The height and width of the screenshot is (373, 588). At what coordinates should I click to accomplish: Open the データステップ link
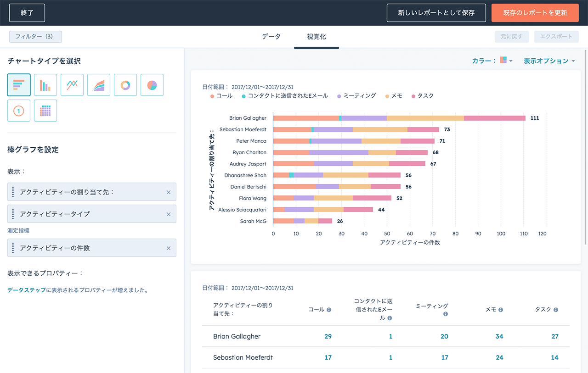[x=26, y=290]
